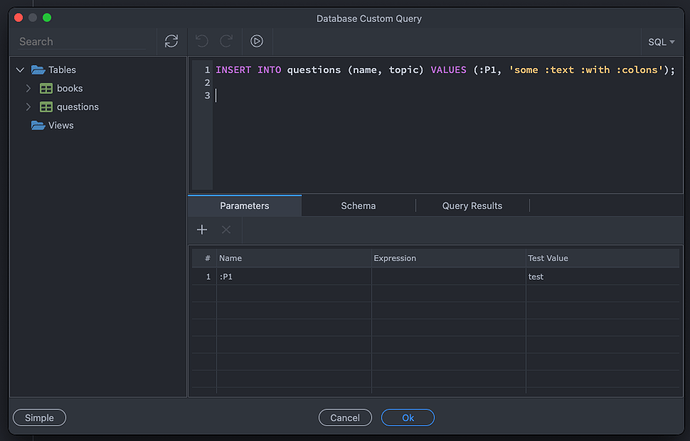Confirm with the Ok button
The width and height of the screenshot is (690, 441).
click(408, 418)
